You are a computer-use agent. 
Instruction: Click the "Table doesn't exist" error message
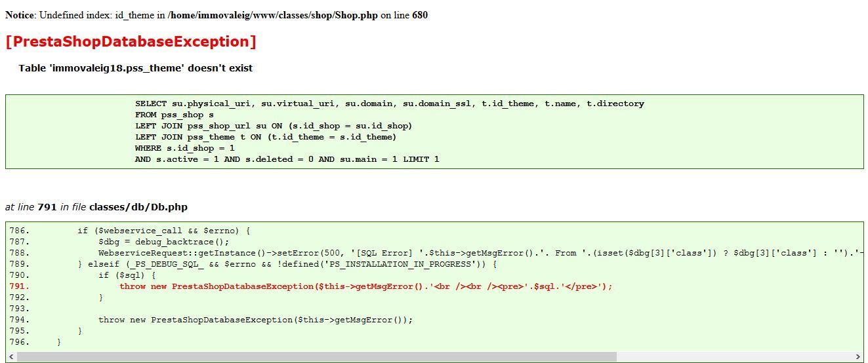135,68
